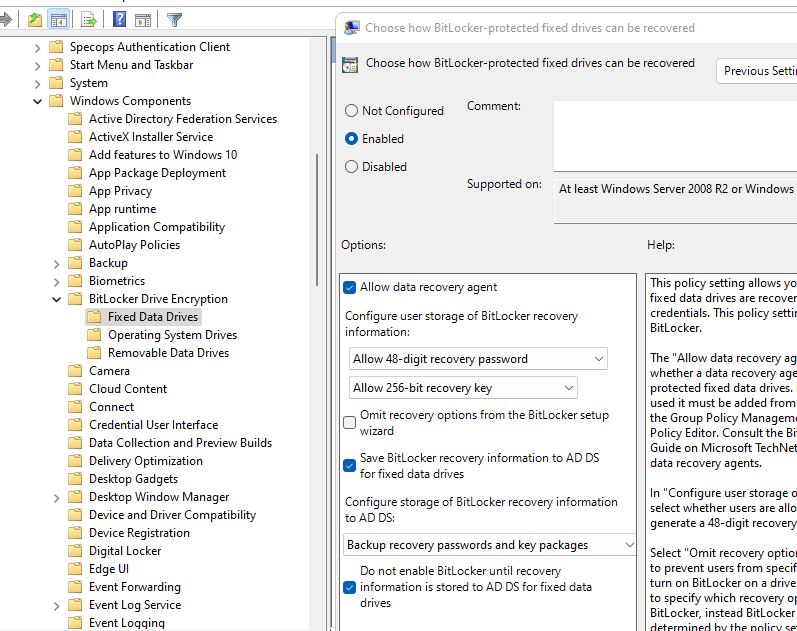The height and width of the screenshot is (631, 797).
Task: Open Backup recovery passwords and key packages dropdown
Action: (490, 545)
